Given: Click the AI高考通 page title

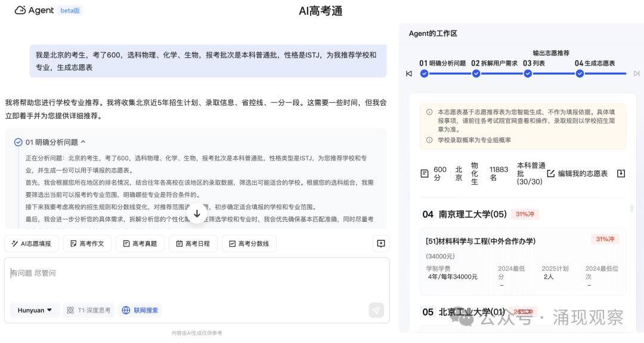Looking at the screenshot, I should 321,11.
